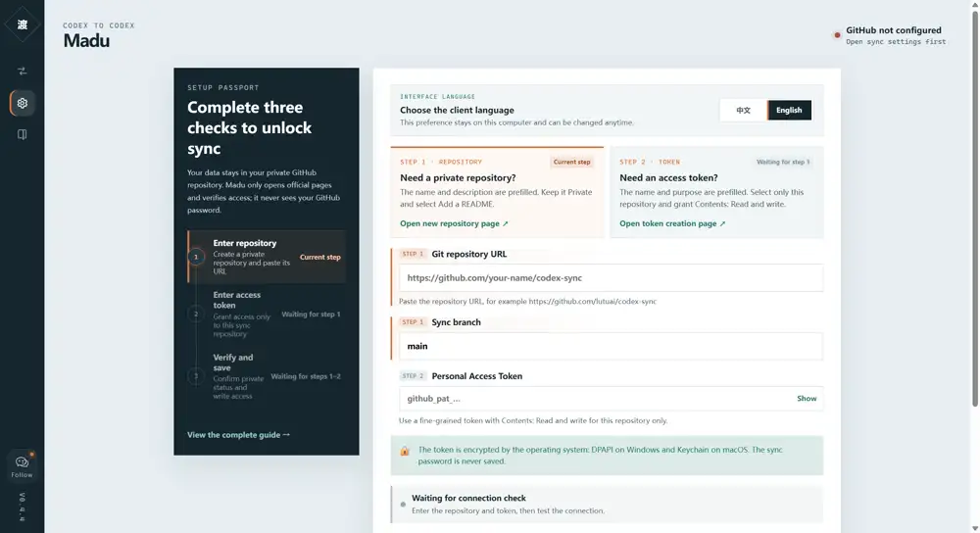Open the settings gear page
Image resolution: width=980 pixels, height=533 pixels.
[x=22, y=103]
